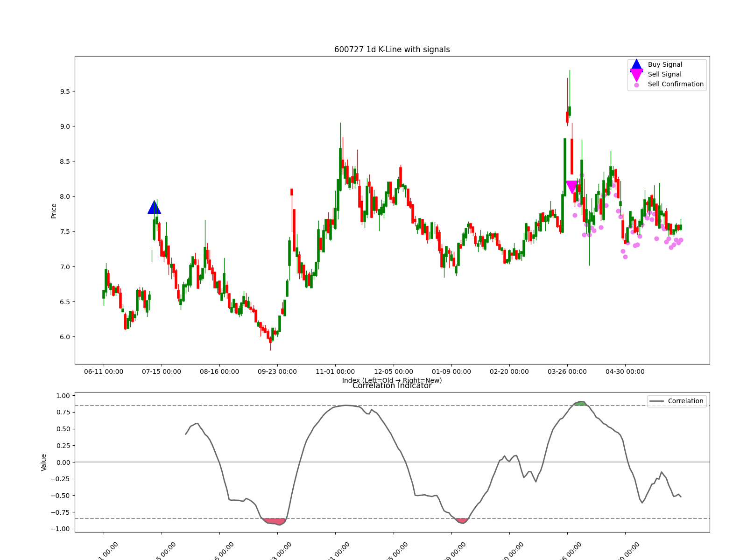Click the 'Value' y-axis label
This screenshot has height=560, width=747.
tap(44, 462)
